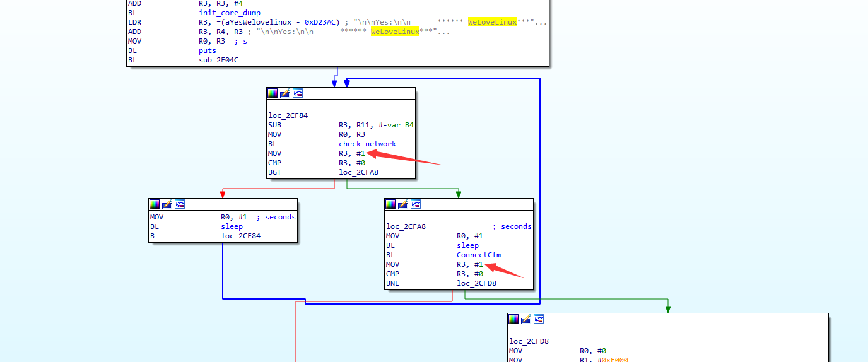Click highlighted WeLoveLinux in LDR comment
The height and width of the screenshot is (362, 868).
tap(492, 22)
